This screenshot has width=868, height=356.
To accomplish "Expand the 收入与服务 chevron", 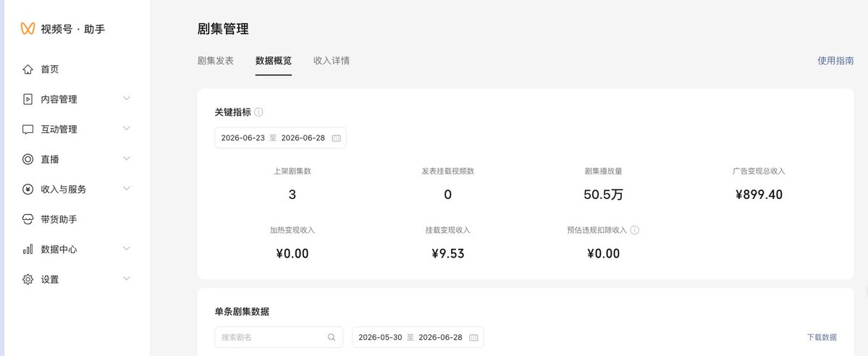I will (126, 188).
